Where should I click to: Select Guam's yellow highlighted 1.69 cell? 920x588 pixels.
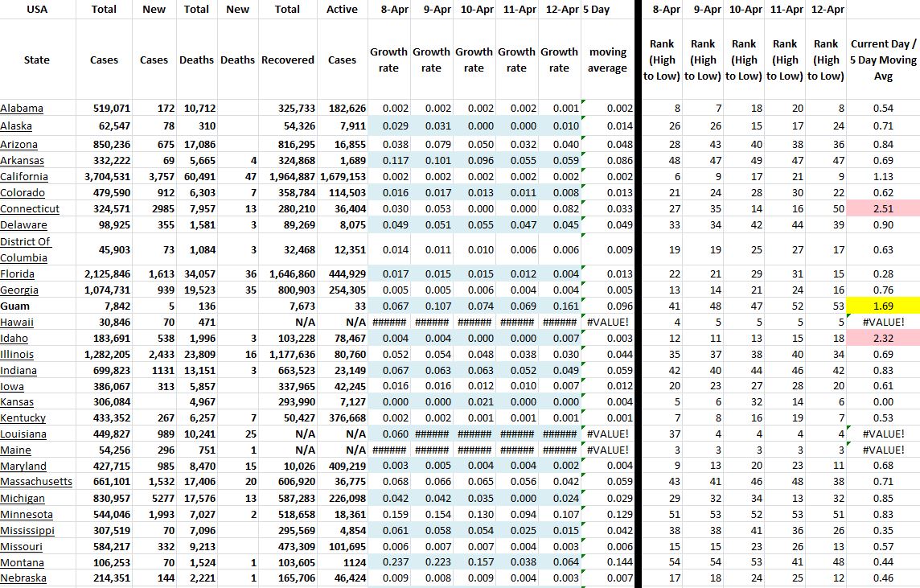click(882, 306)
